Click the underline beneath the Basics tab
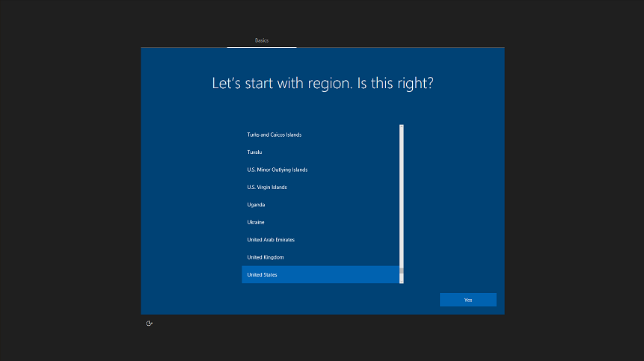Image resolution: width=644 pixels, height=361 pixels. point(262,47)
